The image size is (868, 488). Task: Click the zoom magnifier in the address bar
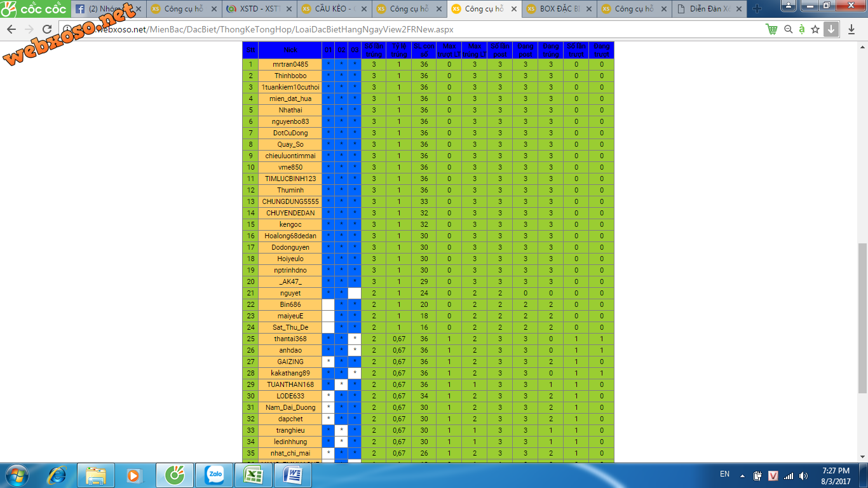tap(789, 29)
